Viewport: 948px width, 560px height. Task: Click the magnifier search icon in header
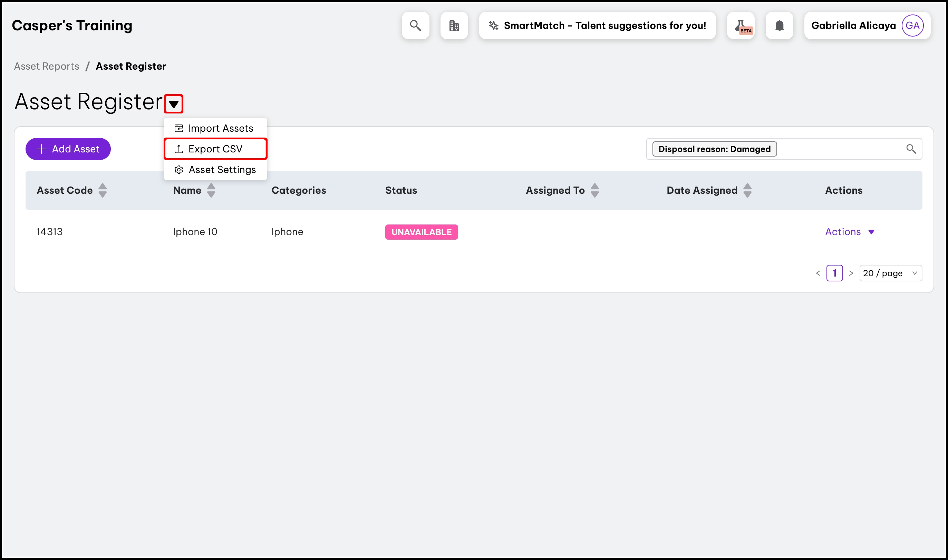(415, 26)
